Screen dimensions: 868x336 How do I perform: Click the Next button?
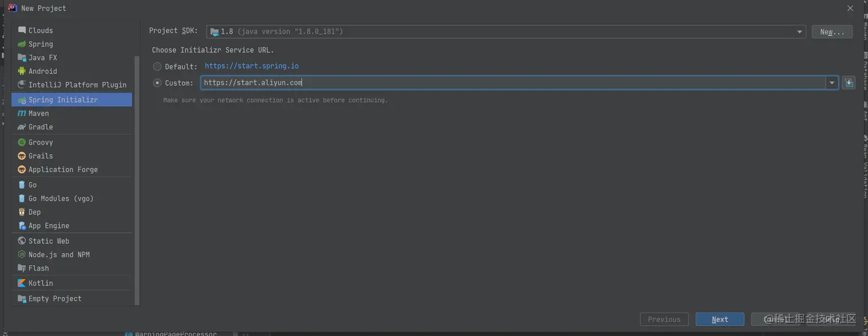pyautogui.click(x=720, y=319)
